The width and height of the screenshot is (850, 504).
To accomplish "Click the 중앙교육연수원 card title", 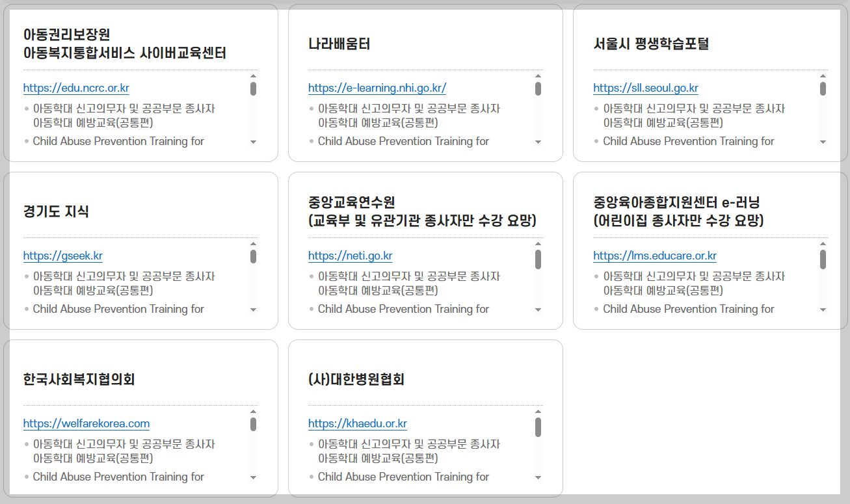I will pos(422,211).
